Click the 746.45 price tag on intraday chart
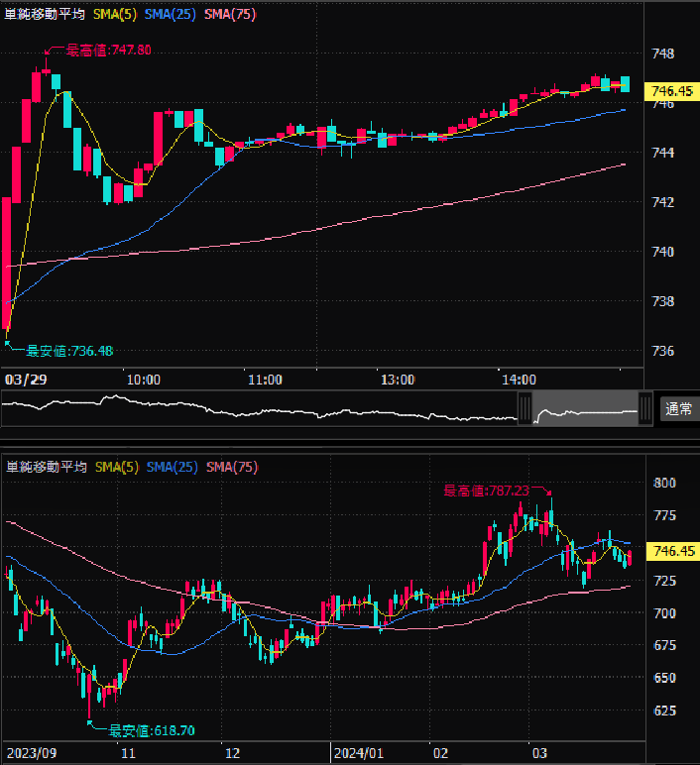The width and height of the screenshot is (700, 765). click(x=672, y=91)
